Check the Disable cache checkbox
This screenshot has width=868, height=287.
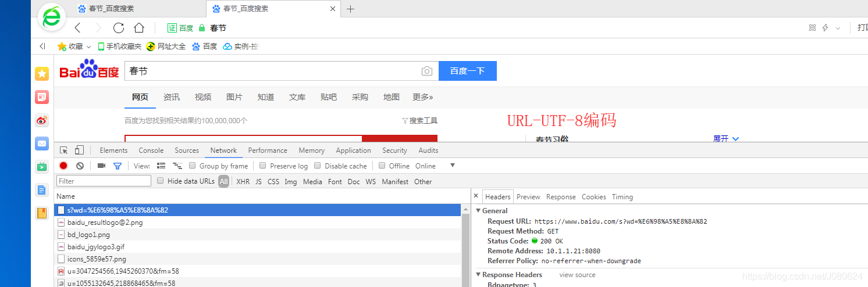pos(318,166)
